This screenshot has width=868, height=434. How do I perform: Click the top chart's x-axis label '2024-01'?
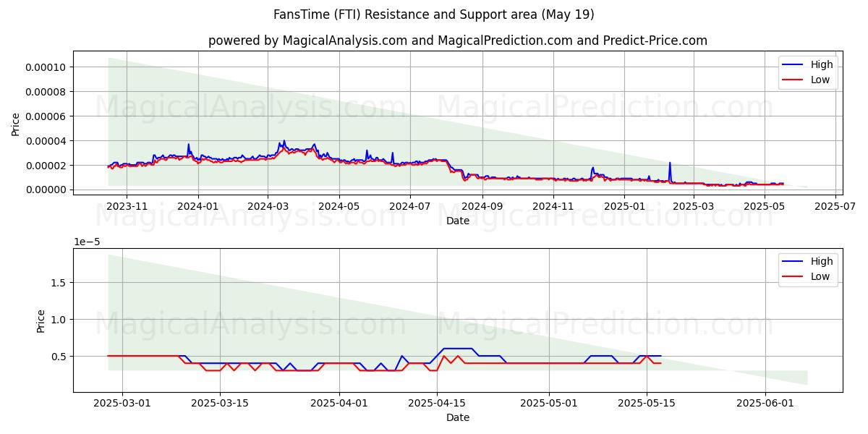tap(197, 206)
